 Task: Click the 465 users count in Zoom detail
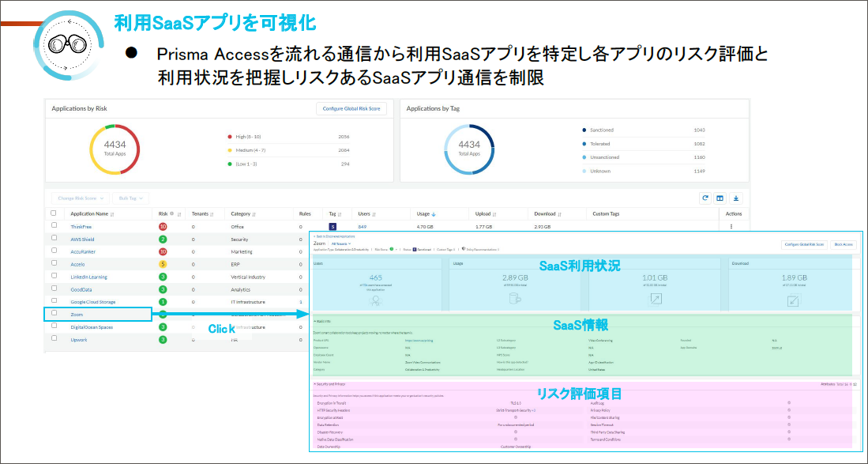coord(376,277)
